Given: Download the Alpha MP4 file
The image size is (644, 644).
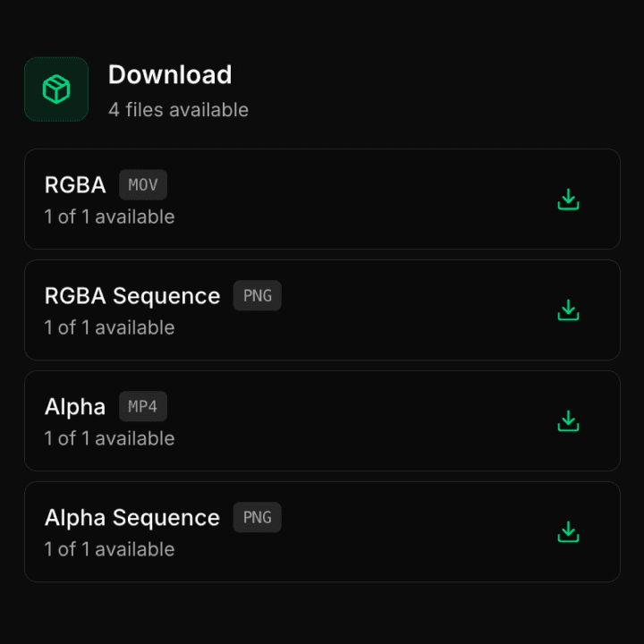Looking at the screenshot, I should click(x=568, y=421).
